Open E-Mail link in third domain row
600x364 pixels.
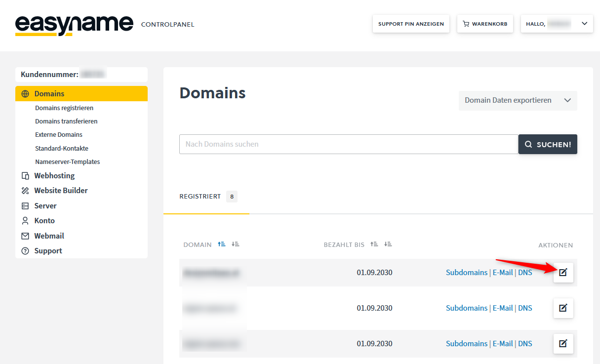pos(503,344)
